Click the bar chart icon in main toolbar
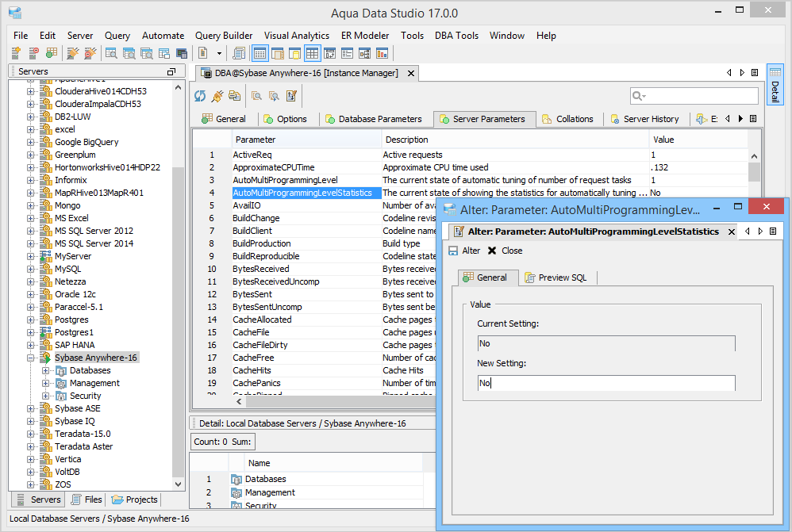Image resolution: width=792 pixels, height=532 pixels. coord(383,53)
